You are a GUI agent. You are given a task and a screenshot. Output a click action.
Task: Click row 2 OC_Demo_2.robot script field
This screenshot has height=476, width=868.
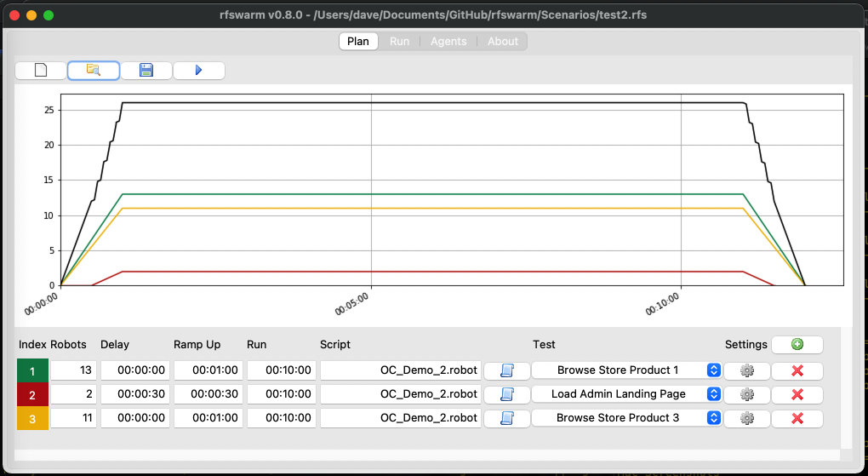point(401,394)
